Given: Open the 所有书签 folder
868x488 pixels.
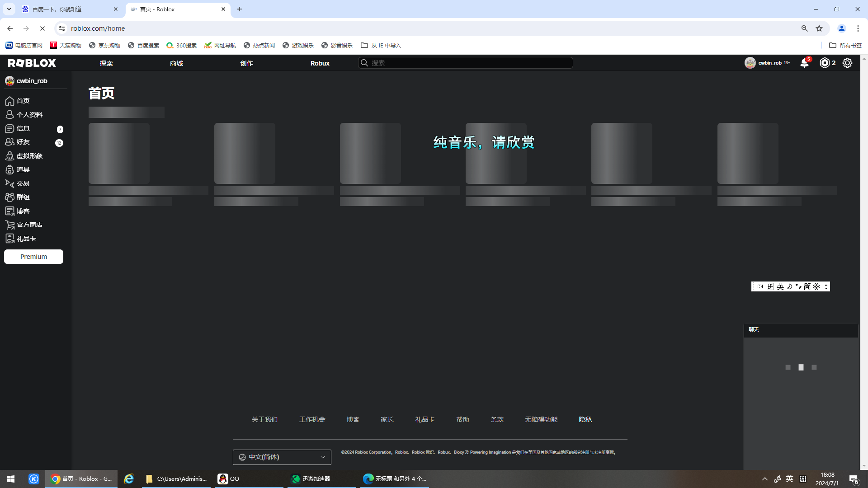Looking at the screenshot, I should [845, 45].
